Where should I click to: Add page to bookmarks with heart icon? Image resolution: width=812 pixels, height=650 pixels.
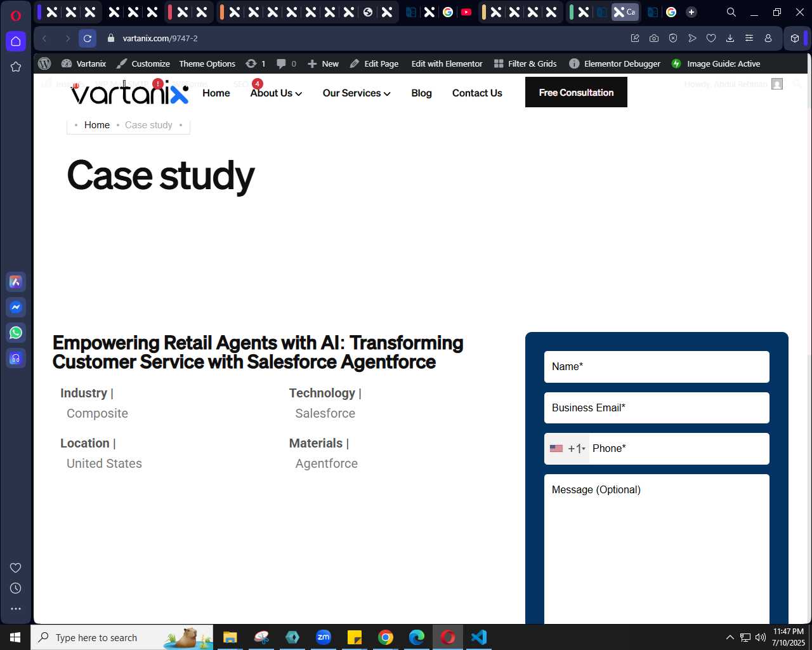[x=711, y=38]
